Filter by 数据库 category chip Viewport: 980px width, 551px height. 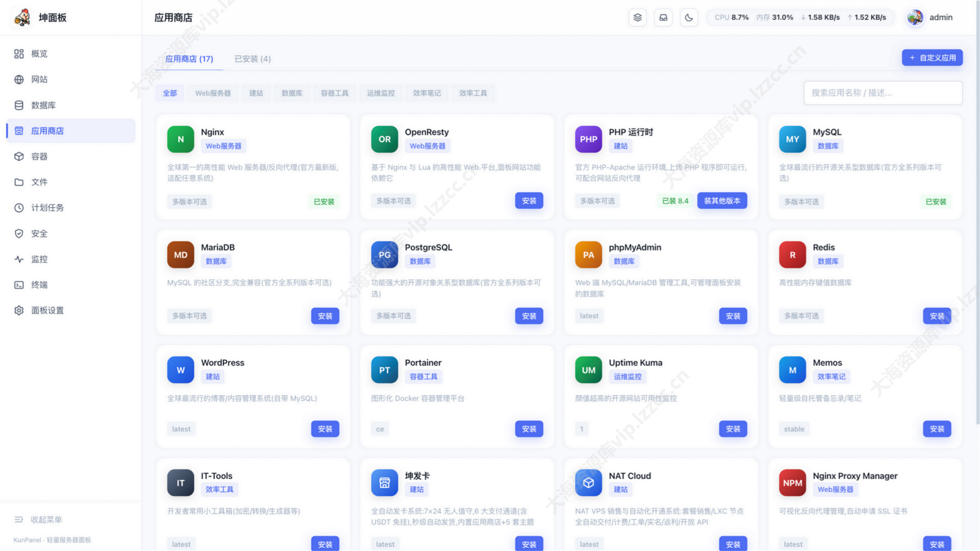coord(292,93)
